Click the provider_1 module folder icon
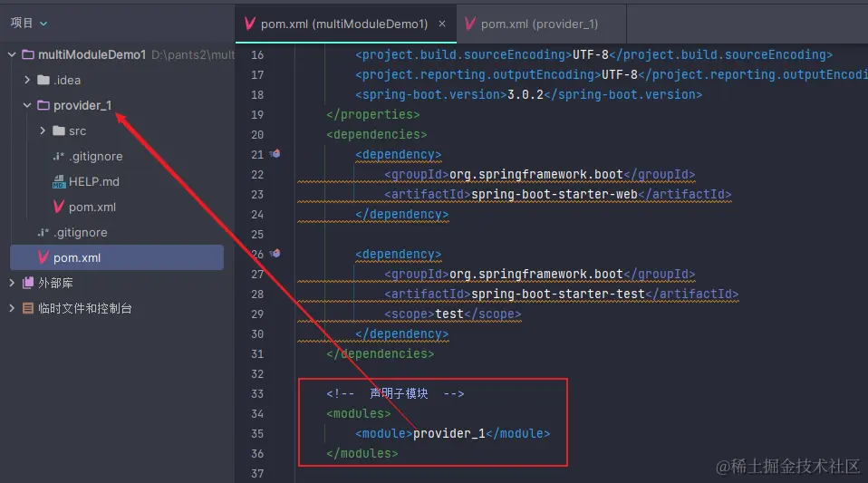The width and height of the screenshot is (868, 483). click(43, 105)
